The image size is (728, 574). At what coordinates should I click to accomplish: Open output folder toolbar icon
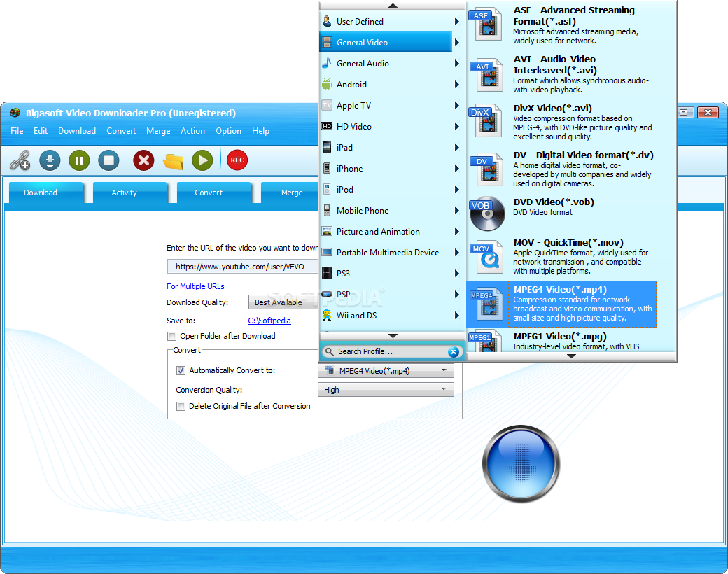(173, 161)
